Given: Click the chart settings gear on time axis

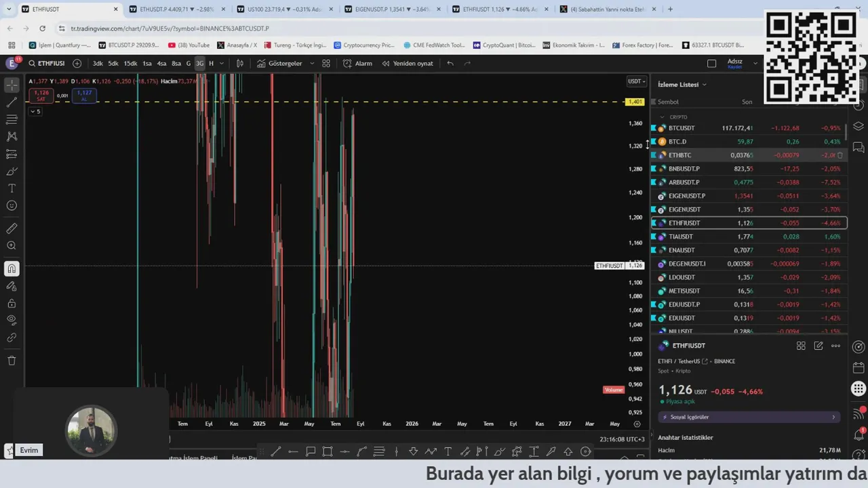Looking at the screenshot, I should (x=637, y=424).
